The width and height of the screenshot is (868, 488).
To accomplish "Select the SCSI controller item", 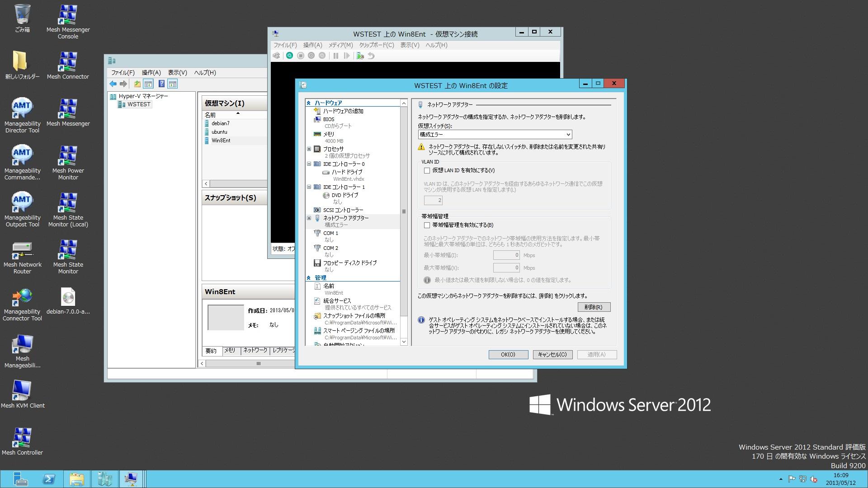I will [343, 210].
